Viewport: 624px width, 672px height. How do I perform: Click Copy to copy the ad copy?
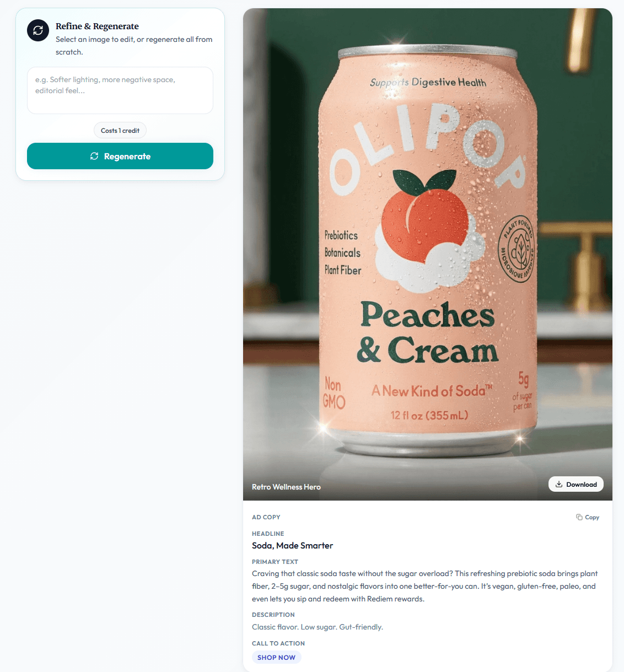(588, 517)
